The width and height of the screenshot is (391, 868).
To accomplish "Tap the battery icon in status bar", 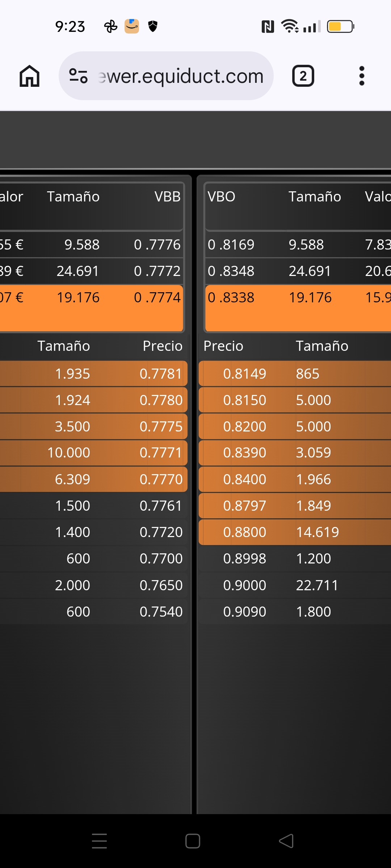I will tap(340, 26).
